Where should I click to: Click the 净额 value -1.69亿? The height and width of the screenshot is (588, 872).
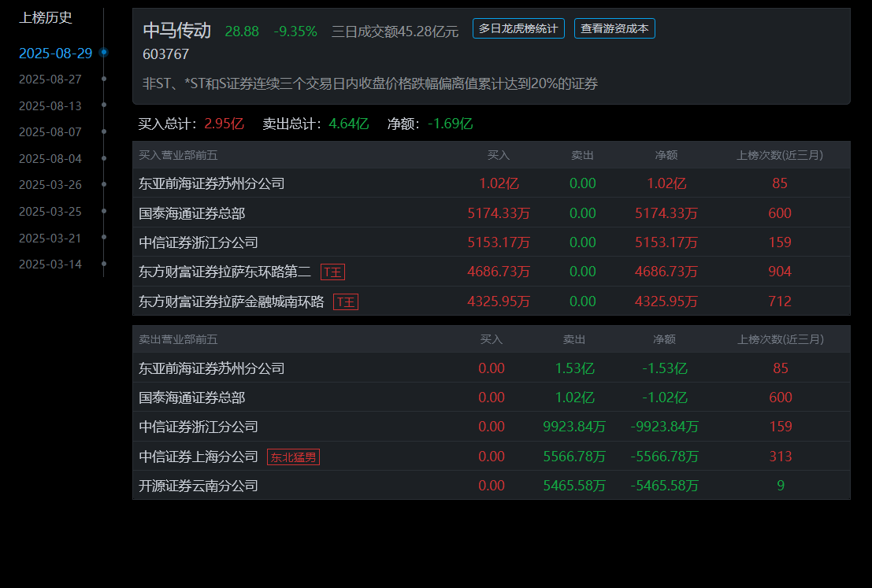451,124
